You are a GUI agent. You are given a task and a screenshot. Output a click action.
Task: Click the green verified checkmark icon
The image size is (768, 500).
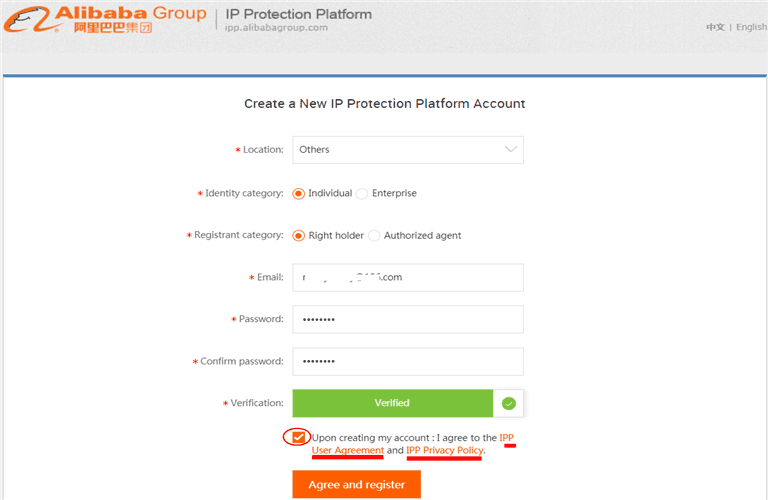click(508, 403)
